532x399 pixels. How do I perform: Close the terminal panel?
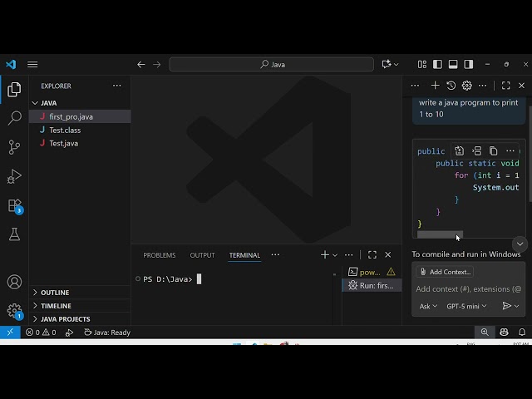(388, 255)
